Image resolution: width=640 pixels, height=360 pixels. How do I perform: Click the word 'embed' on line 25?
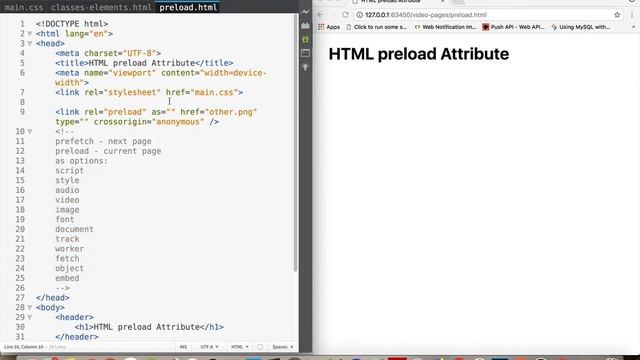coord(67,278)
